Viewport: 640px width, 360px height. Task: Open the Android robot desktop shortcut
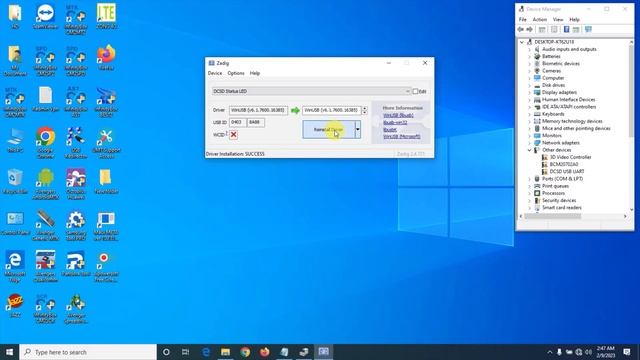click(x=45, y=183)
